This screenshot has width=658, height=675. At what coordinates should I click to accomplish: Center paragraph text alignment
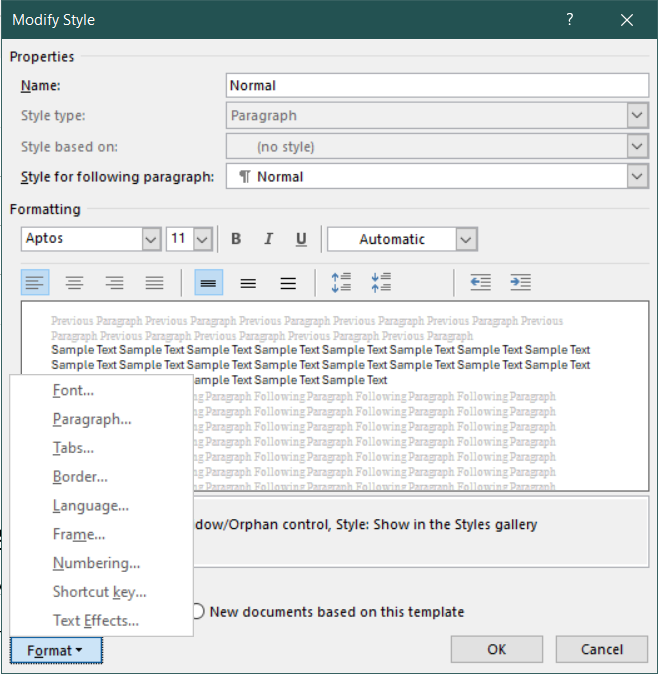(74, 282)
